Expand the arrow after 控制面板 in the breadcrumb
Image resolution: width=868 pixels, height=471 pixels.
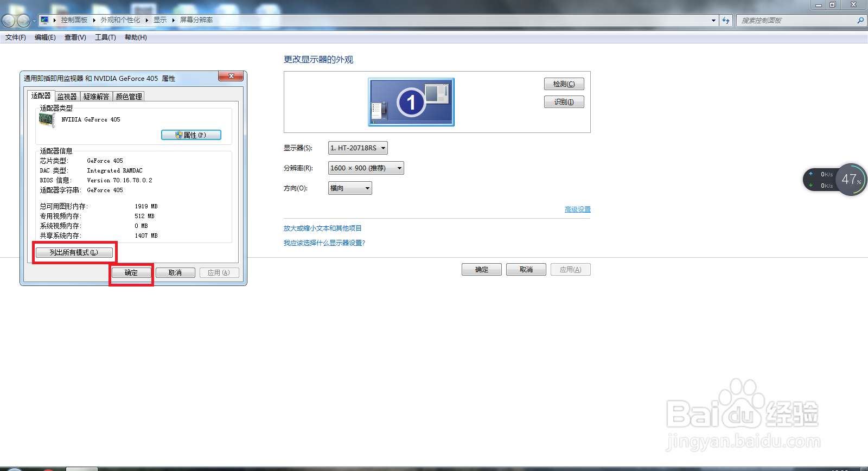(94, 20)
